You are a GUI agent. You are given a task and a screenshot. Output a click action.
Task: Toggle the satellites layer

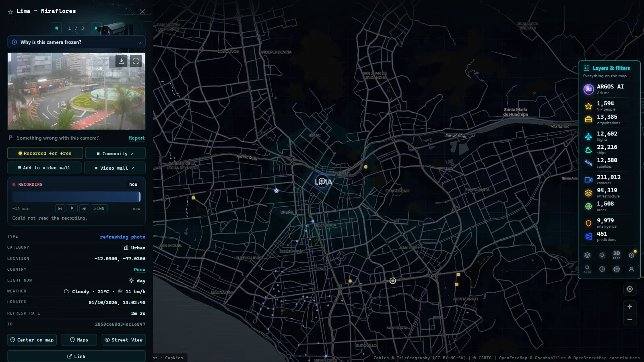tap(609, 163)
